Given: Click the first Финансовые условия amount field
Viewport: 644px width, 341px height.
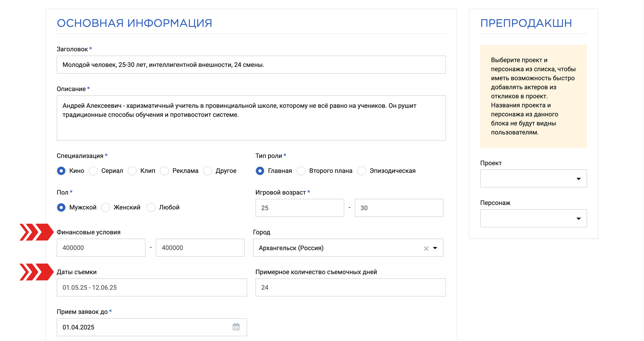Looking at the screenshot, I should pos(101,248).
